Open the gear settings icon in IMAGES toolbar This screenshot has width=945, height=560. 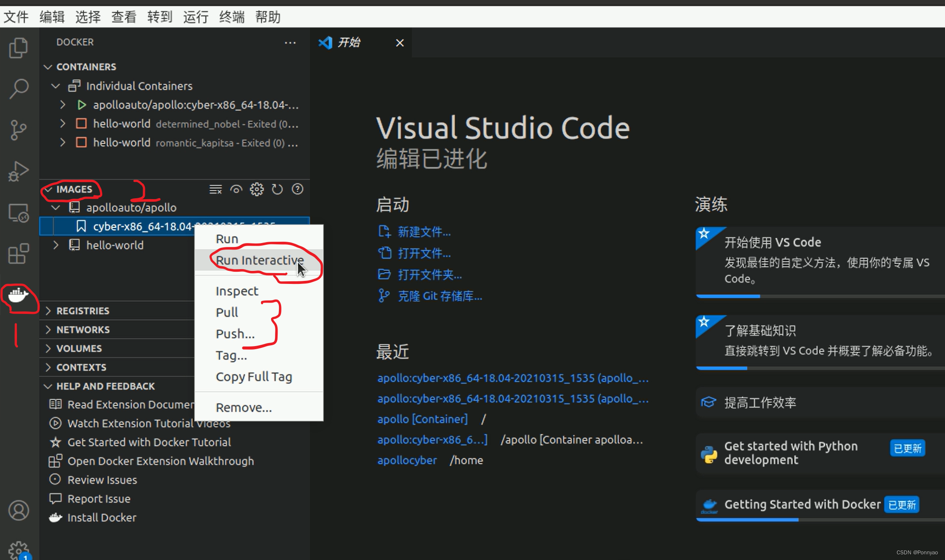[x=257, y=189]
